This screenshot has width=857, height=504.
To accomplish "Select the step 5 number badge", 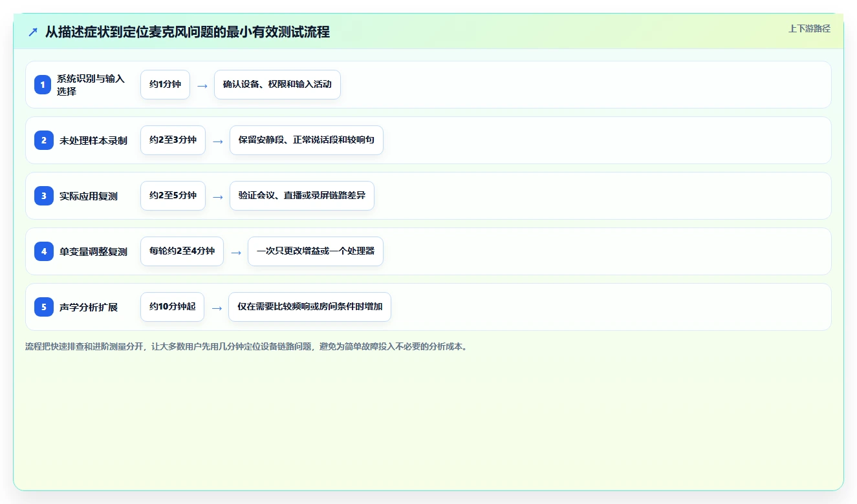I will coord(43,307).
